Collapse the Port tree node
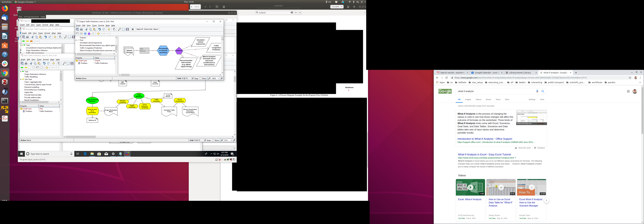 76,40
